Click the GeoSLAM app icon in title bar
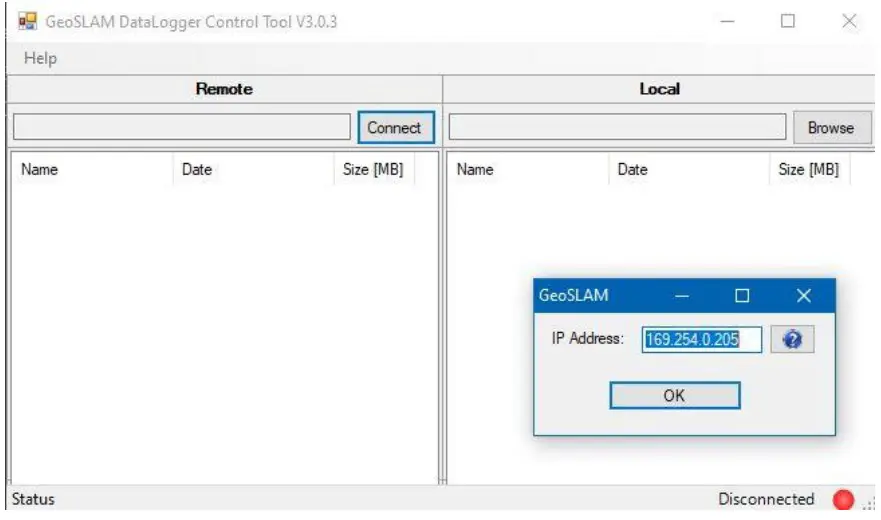881x520 pixels. click(x=28, y=21)
